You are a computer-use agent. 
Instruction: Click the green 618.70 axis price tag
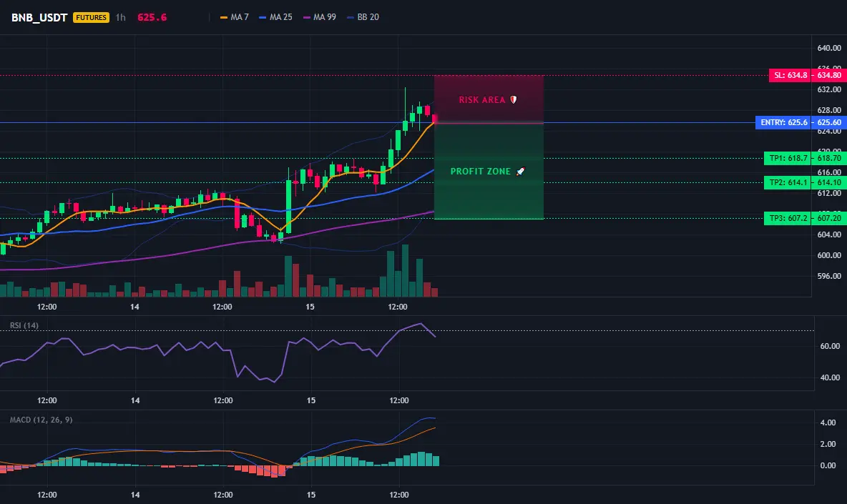tap(829, 158)
